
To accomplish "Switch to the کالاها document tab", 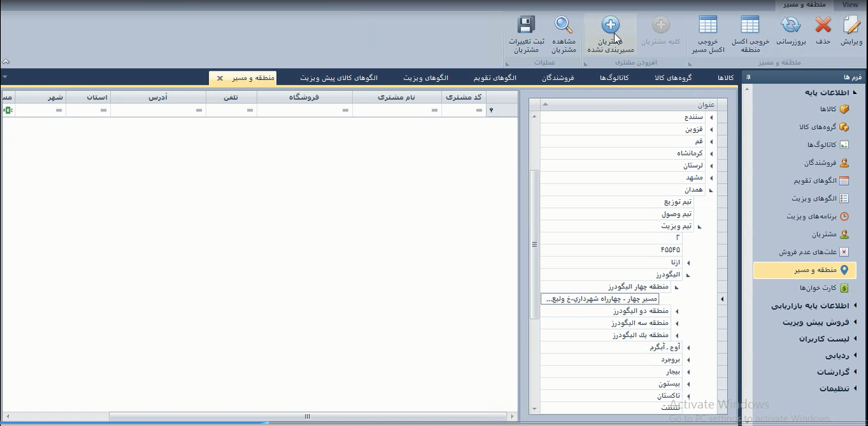I will point(726,77).
